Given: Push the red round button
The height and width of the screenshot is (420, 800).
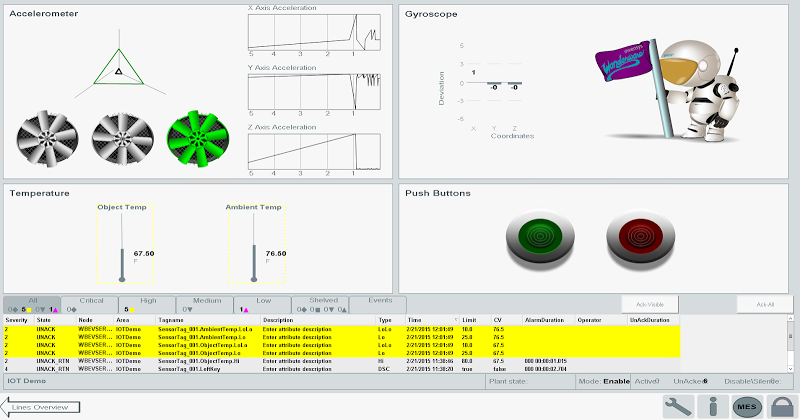Looking at the screenshot, I should pos(640,237).
